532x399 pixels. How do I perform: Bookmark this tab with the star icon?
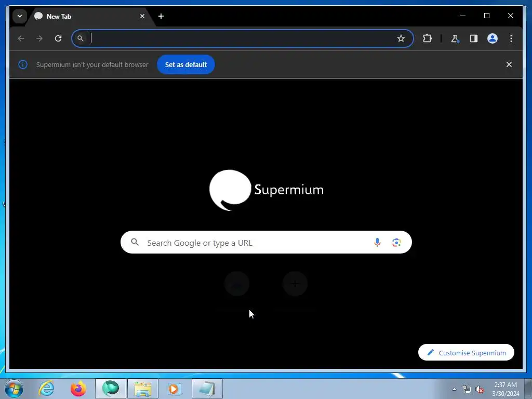(401, 38)
